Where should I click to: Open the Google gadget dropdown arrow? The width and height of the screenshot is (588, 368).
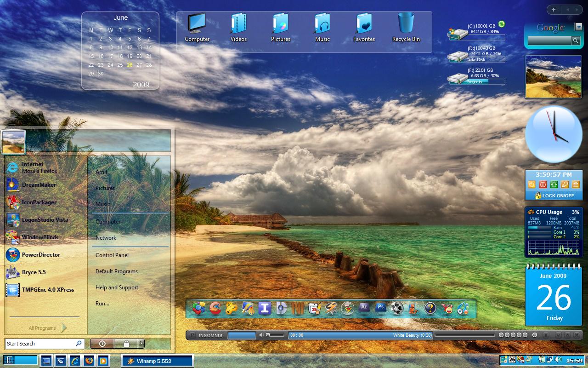[x=578, y=27]
